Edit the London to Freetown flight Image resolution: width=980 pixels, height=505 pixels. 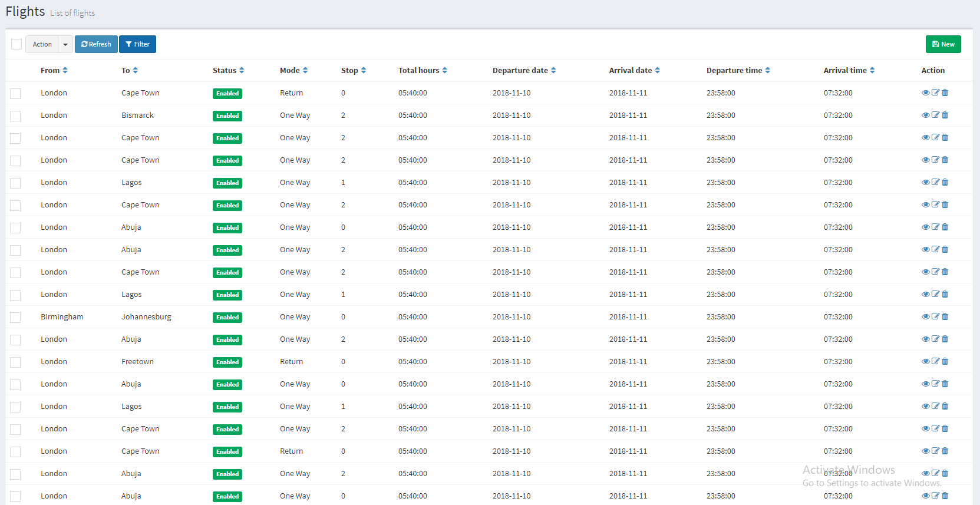coord(935,362)
